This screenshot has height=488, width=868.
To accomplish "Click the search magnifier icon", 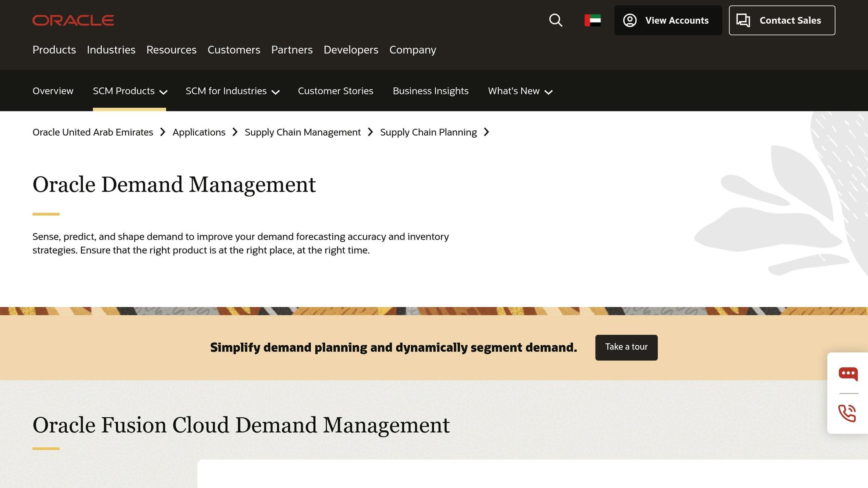I will pyautogui.click(x=555, y=20).
